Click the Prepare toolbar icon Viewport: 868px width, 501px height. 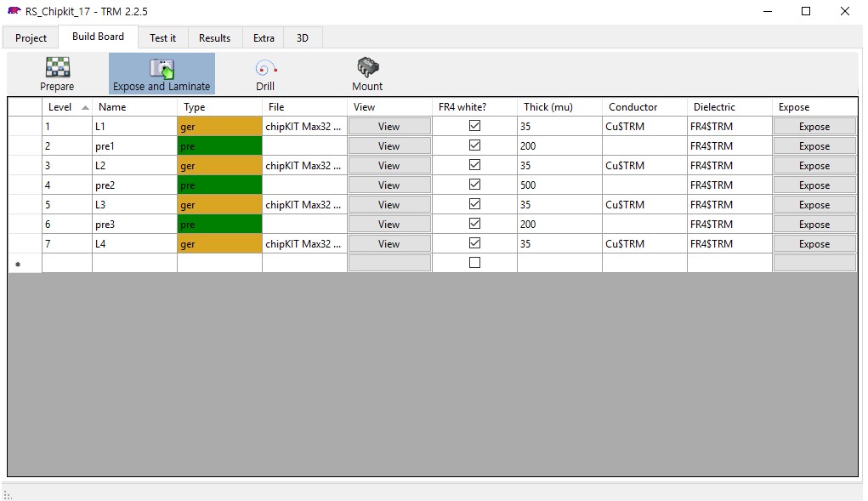57,68
